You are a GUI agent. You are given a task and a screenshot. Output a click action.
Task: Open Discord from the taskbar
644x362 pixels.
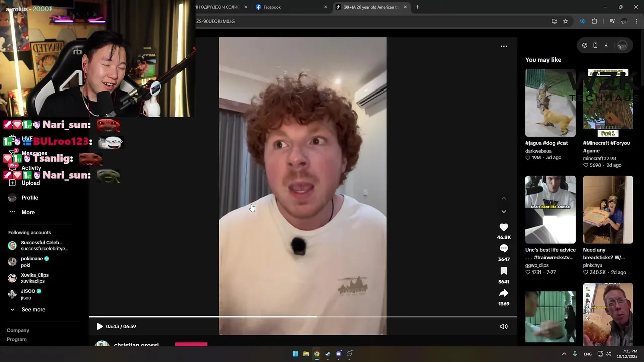tap(339, 354)
